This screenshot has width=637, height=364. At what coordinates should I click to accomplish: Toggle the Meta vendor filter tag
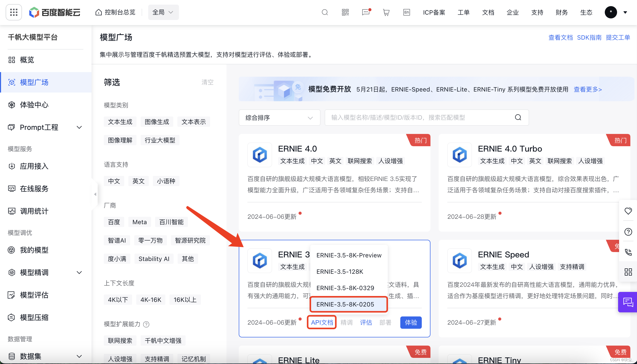coord(139,222)
